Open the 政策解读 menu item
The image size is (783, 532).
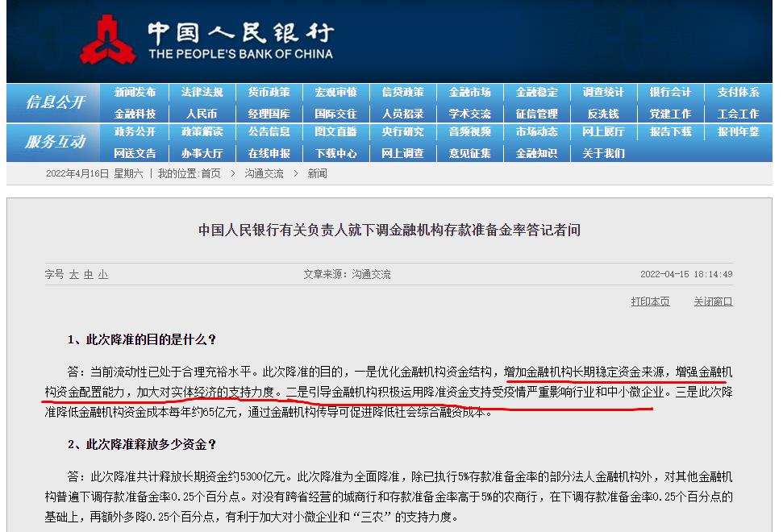[202, 131]
